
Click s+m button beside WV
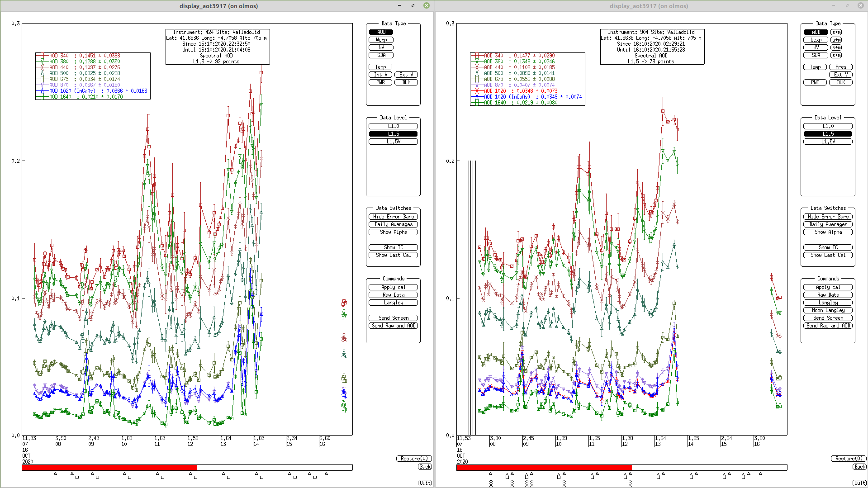836,47
